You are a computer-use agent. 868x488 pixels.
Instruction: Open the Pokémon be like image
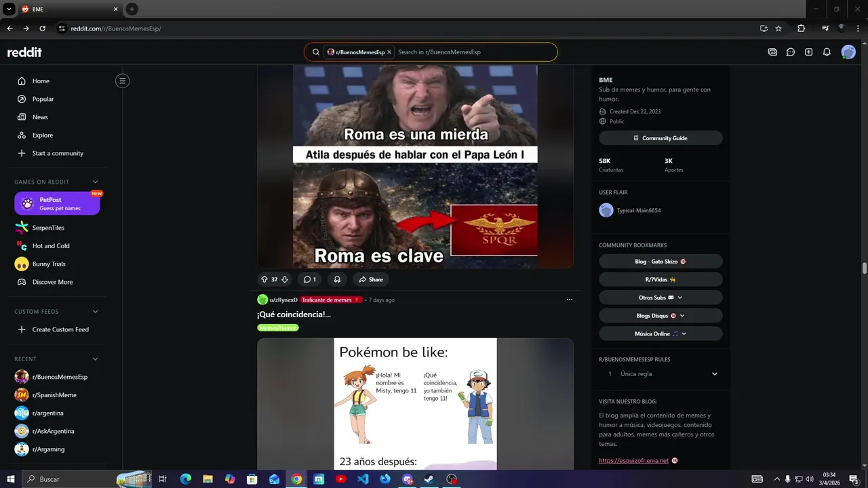point(415,404)
